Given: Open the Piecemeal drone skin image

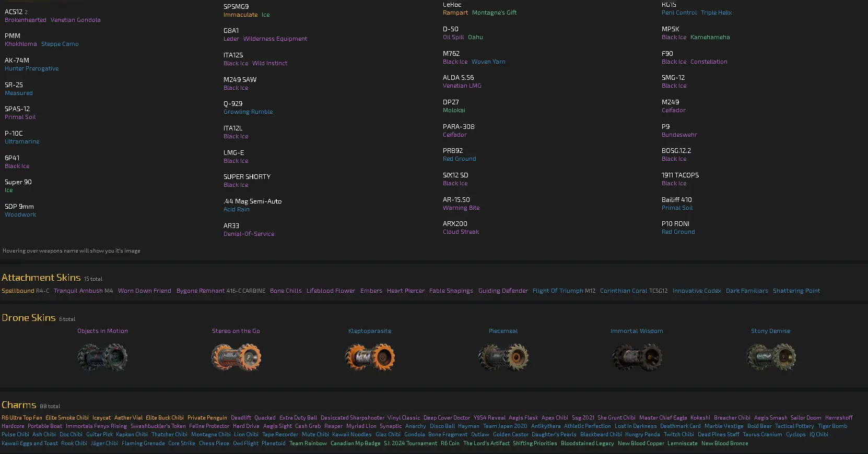Looking at the screenshot, I should tap(503, 357).
